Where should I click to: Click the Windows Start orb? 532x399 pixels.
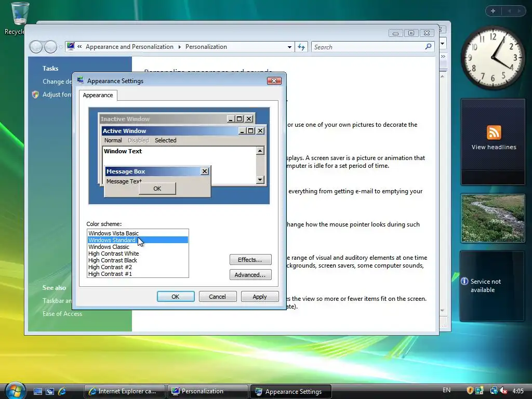coord(14,391)
